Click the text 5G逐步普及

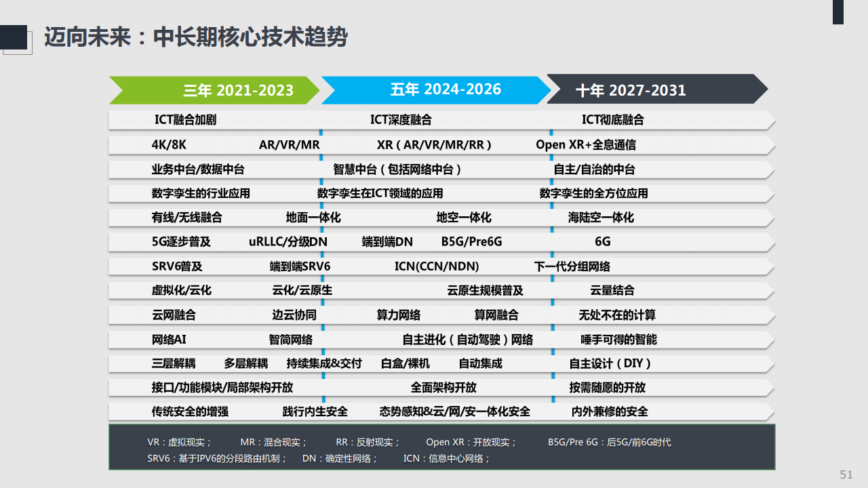click(181, 241)
